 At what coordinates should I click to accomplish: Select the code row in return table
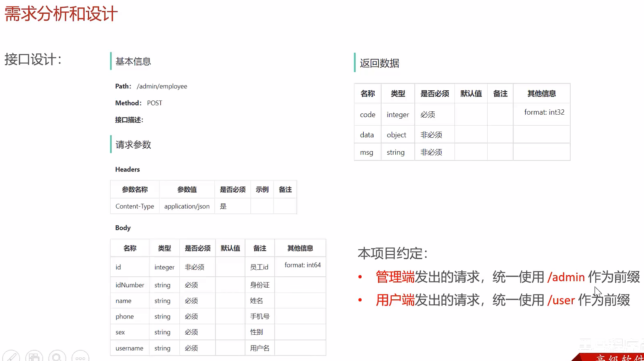(x=367, y=115)
